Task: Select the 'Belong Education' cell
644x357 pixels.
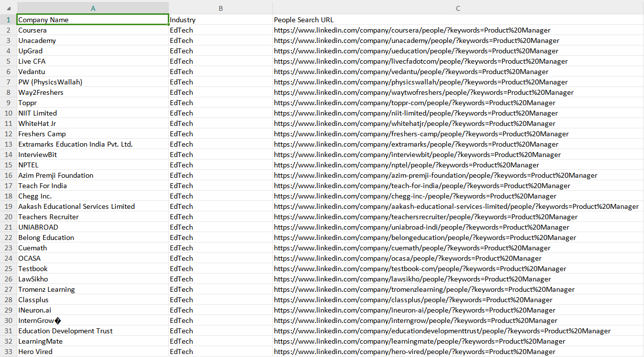Action: point(93,238)
